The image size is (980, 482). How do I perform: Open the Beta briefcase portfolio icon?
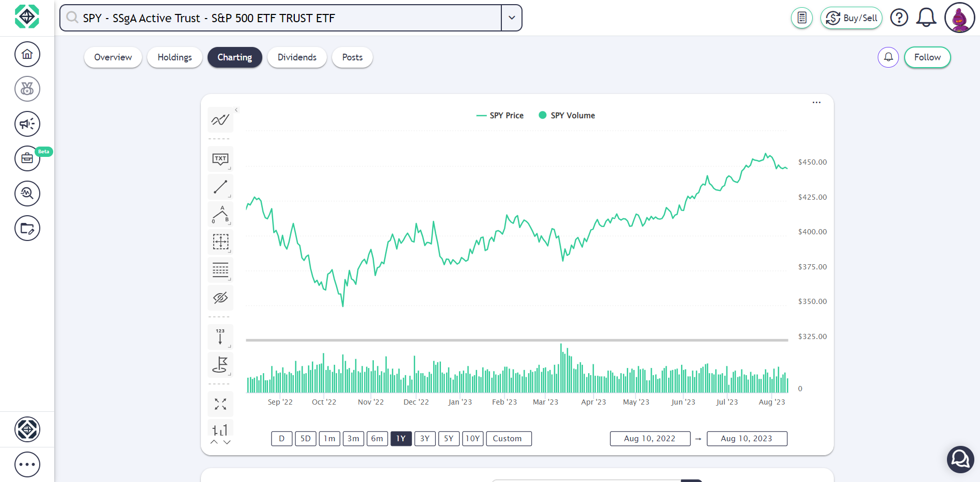tap(27, 158)
